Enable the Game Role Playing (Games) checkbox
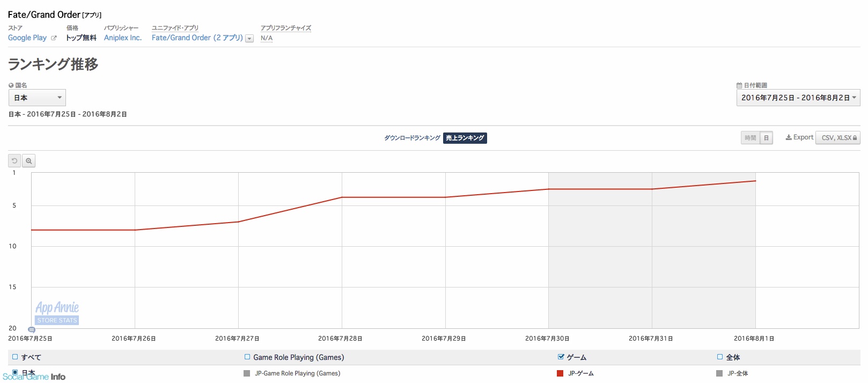Image resolution: width=868 pixels, height=383 pixels. point(247,357)
